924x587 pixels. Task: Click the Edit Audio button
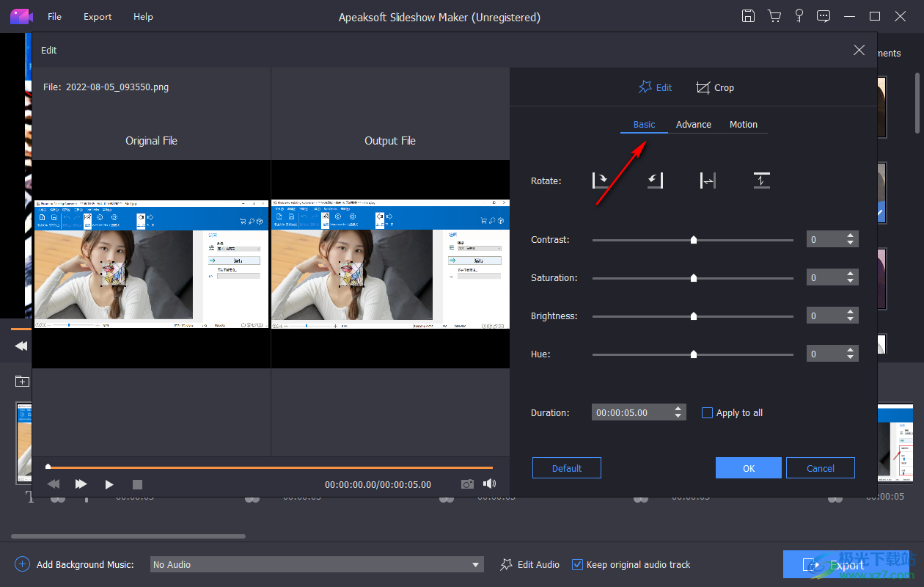530,564
